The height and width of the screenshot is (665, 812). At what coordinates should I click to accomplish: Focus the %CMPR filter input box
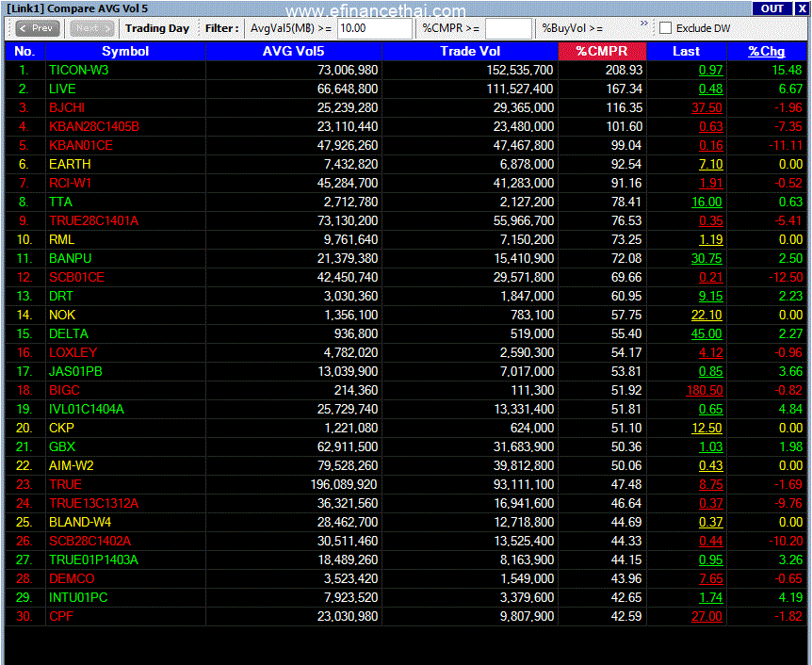coord(508,28)
